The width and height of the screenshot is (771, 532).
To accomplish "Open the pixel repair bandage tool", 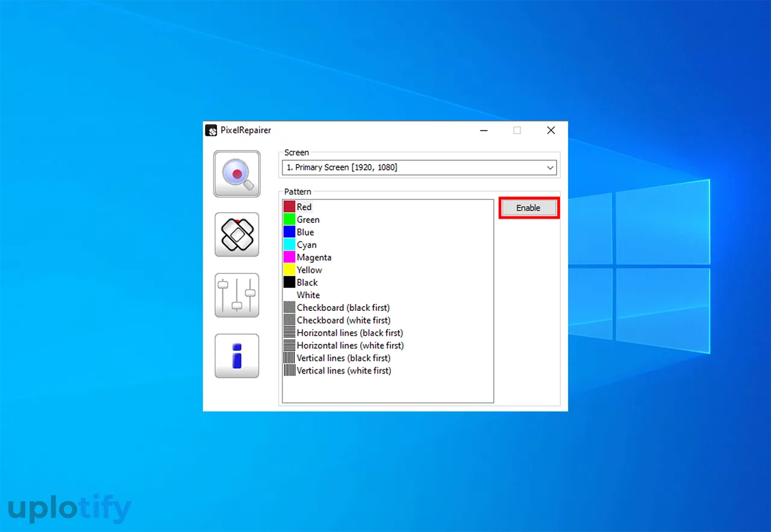I will tap(237, 234).
